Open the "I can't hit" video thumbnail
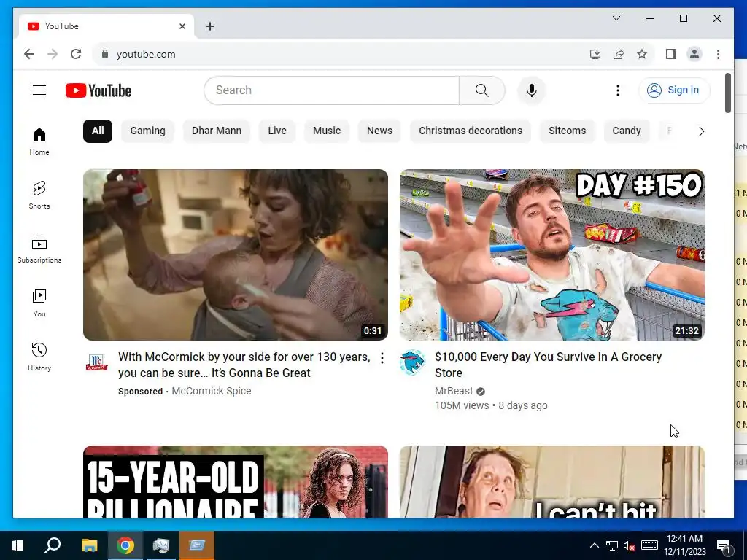The image size is (747, 560). [x=552, y=481]
